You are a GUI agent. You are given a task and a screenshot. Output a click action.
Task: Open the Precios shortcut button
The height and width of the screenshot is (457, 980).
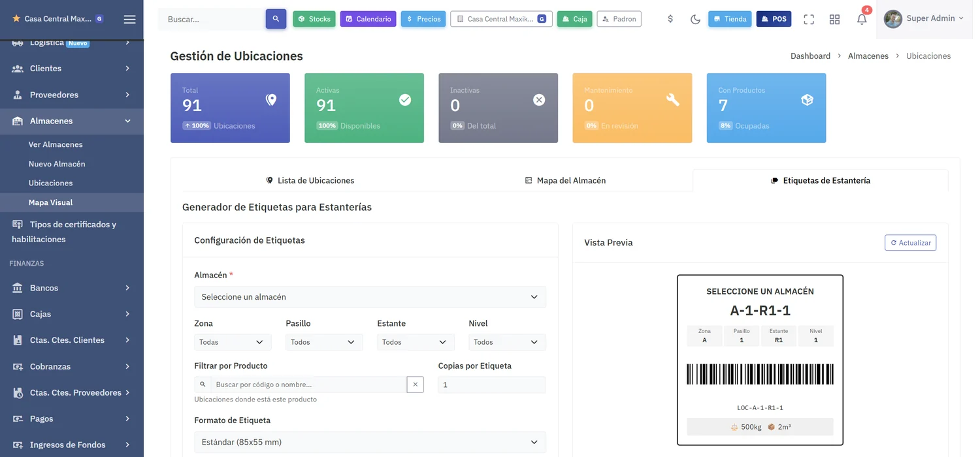tap(423, 19)
